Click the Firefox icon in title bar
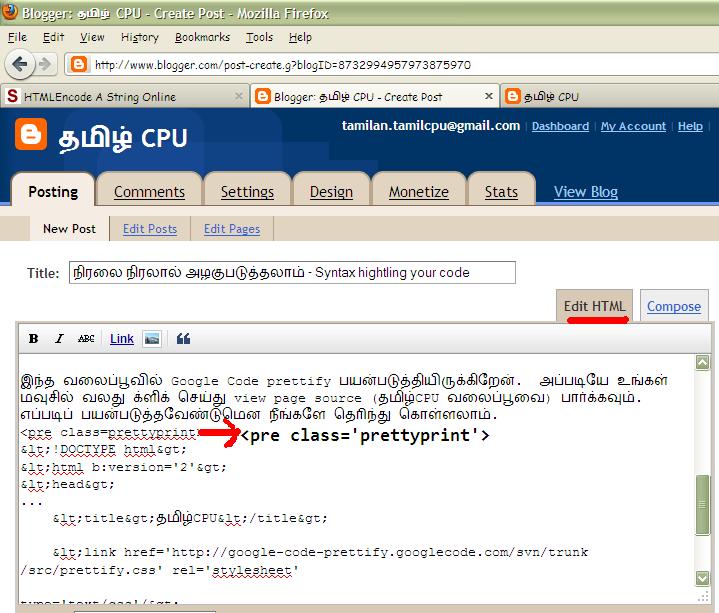The image size is (719, 613). pyautogui.click(x=9, y=12)
